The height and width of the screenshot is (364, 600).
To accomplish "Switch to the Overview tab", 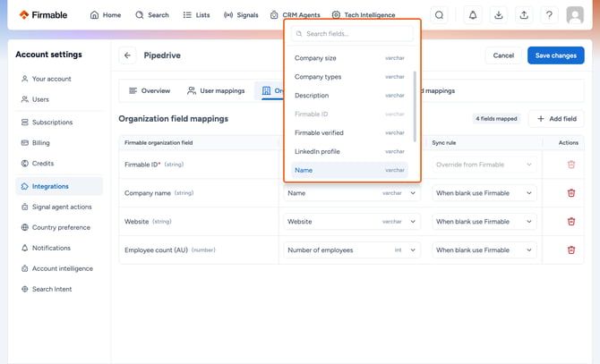I will (x=150, y=91).
